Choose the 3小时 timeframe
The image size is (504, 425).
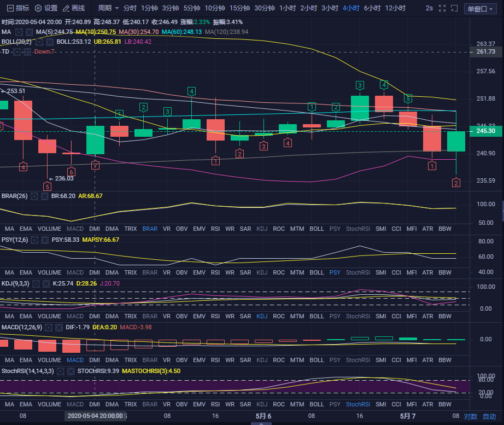pos(330,8)
